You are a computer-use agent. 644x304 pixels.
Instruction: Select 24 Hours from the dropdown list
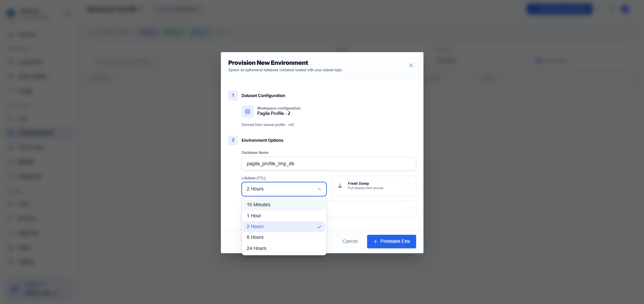pyautogui.click(x=284, y=248)
